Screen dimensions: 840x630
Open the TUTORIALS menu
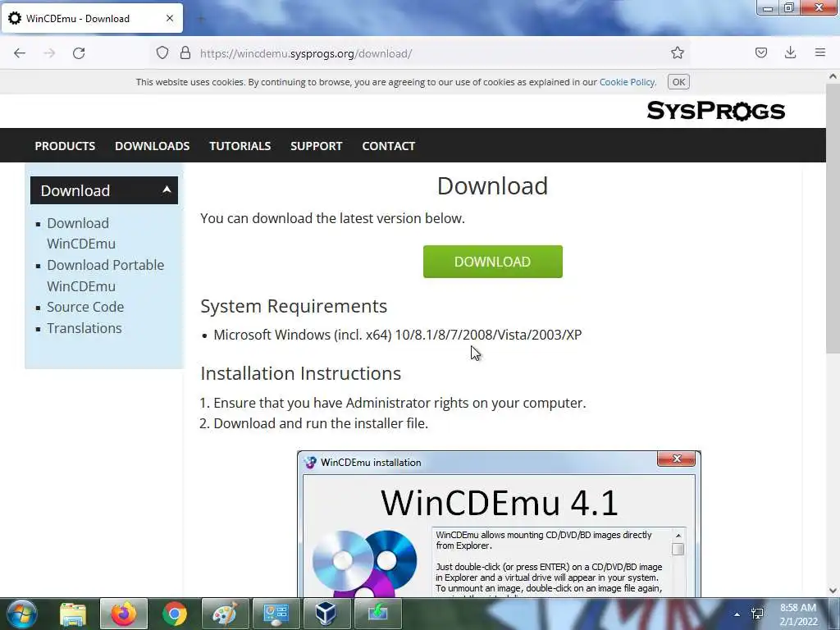(x=240, y=146)
